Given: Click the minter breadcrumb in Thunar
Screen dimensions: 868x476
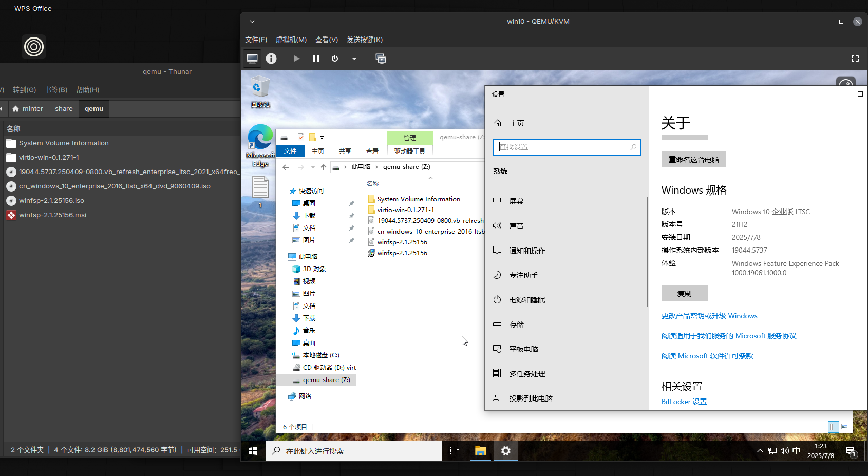Looking at the screenshot, I should coord(28,109).
